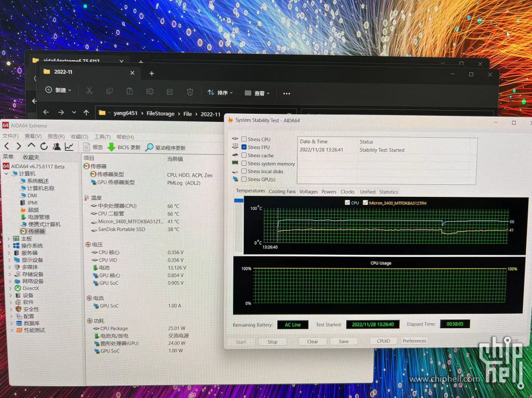
Task: Go back in the 2022-11 Explorer window
Action: pyautogui.click(x=46, y=112)
